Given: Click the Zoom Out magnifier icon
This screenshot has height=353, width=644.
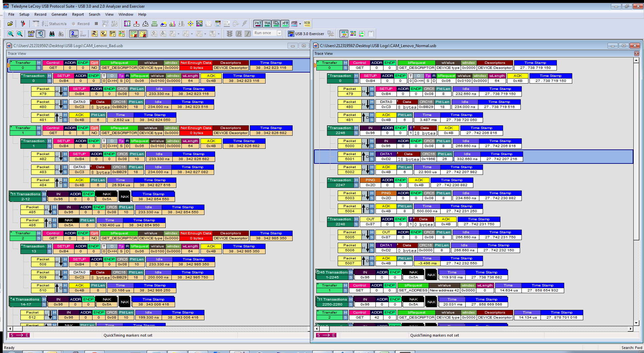Looking at the screenshot, I should tap(20, 34).
